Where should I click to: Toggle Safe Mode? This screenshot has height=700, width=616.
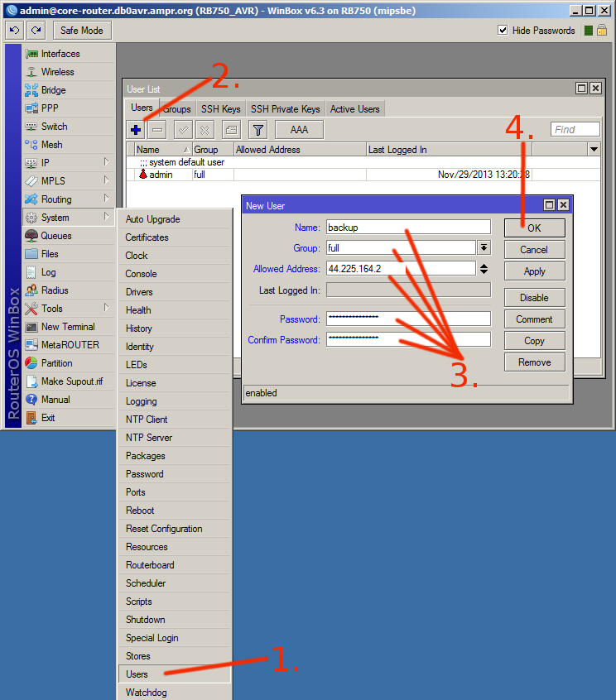click(x=82, y=31)
